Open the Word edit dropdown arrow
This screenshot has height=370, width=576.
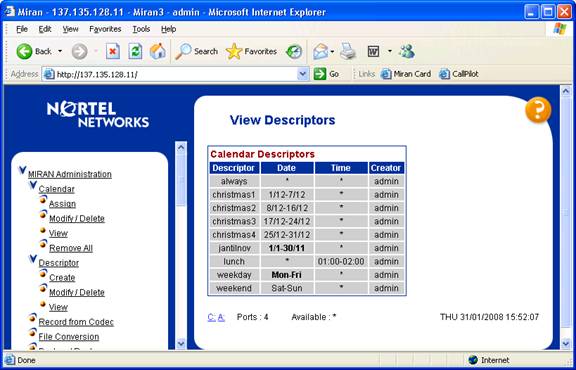390,51
